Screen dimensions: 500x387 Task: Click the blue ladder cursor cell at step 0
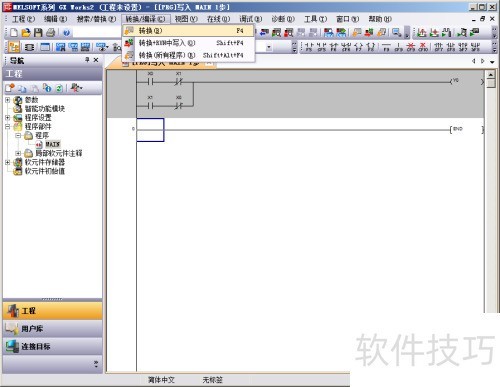coord(150,130)
